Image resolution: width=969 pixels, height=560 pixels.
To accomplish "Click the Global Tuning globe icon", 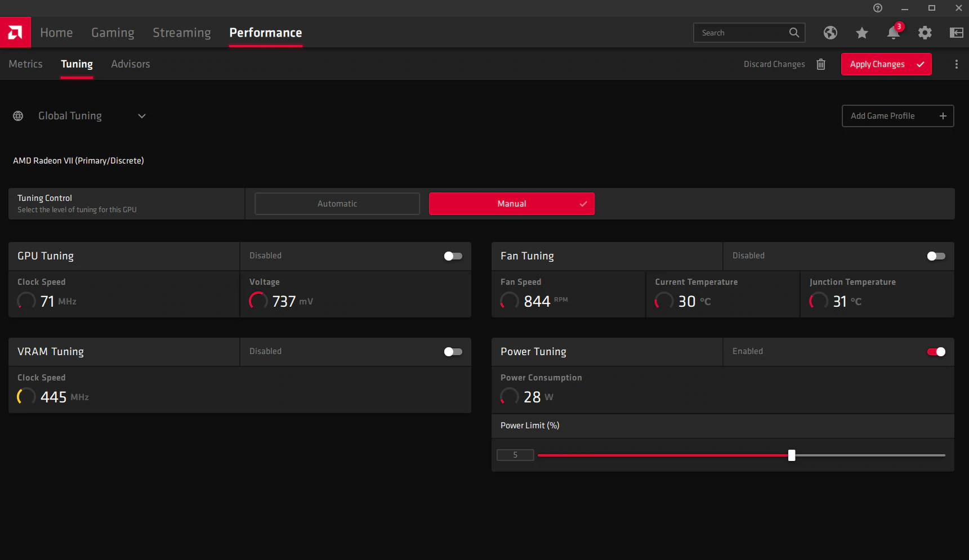I will point(18,116).
